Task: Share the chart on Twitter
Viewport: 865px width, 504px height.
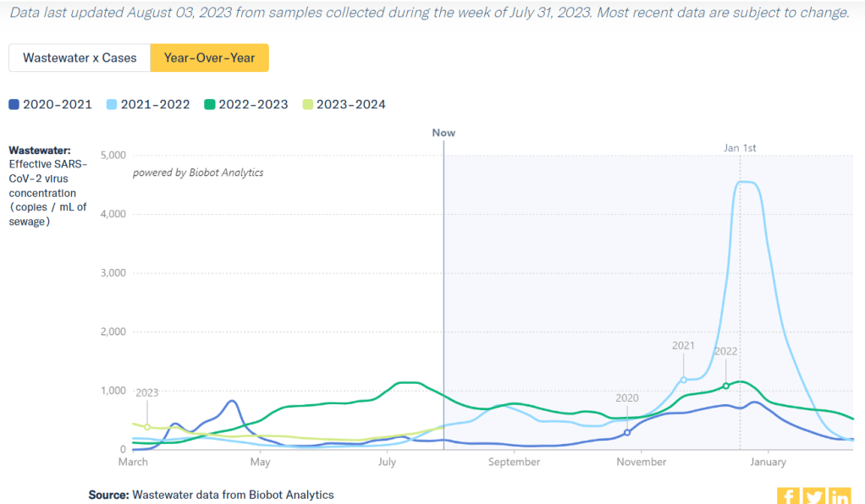Action: 813,496
